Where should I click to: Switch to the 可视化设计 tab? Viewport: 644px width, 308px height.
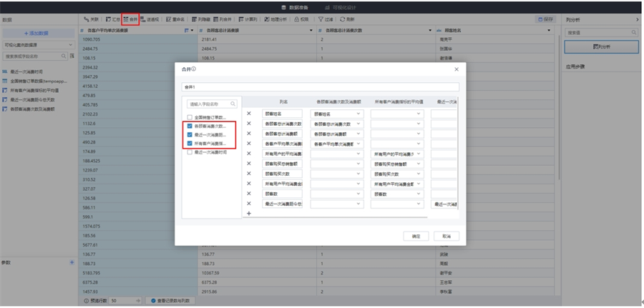[x=351, y=6]
